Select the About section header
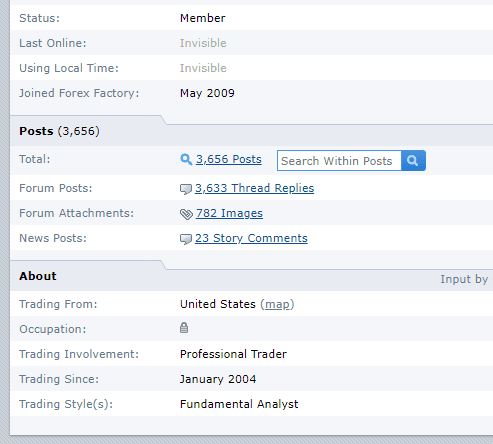493x444 pixels. 38,276
